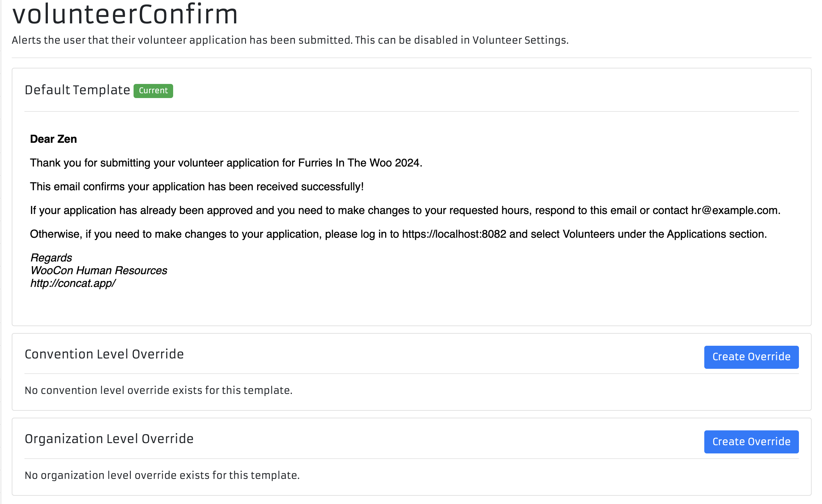Click the 'Furries In The Woo 2024' text
822x504 pixels.
point(359,163)
